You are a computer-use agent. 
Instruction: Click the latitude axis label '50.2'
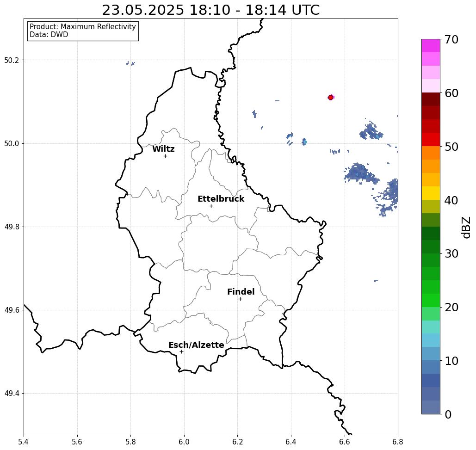click(12, 60)
